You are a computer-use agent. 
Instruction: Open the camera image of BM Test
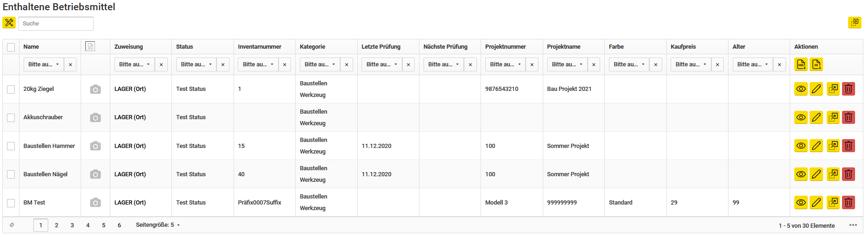[x=95, y=203]
